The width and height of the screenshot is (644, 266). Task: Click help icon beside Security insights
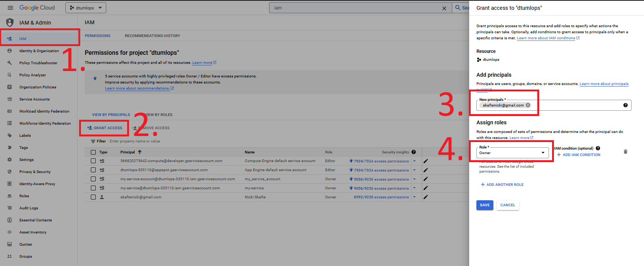[x=414, y=152]
